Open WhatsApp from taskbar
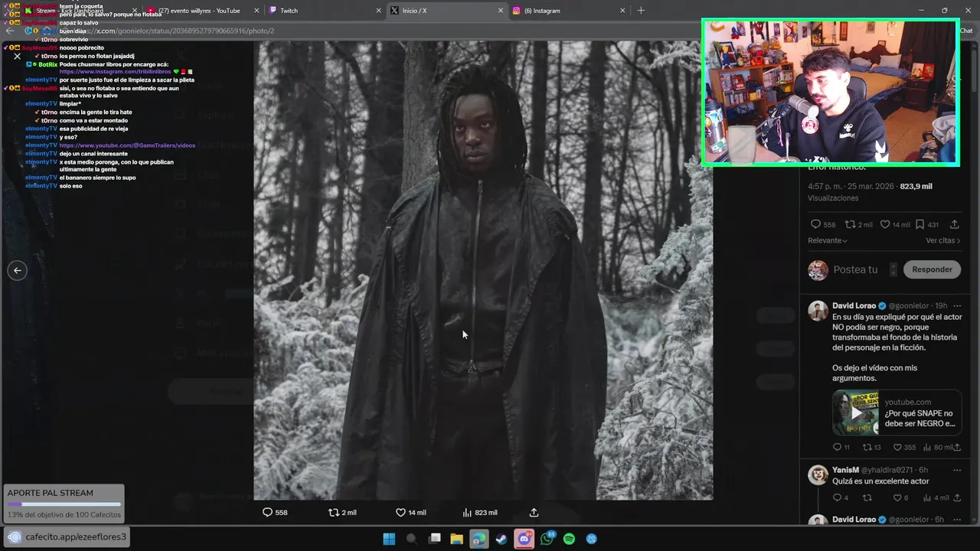 click(547, 539)
